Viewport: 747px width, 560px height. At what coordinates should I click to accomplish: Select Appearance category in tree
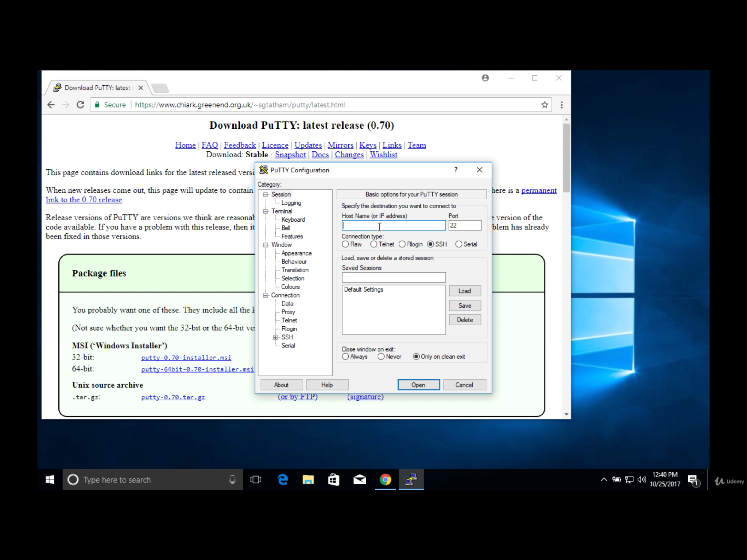(296, 253)
